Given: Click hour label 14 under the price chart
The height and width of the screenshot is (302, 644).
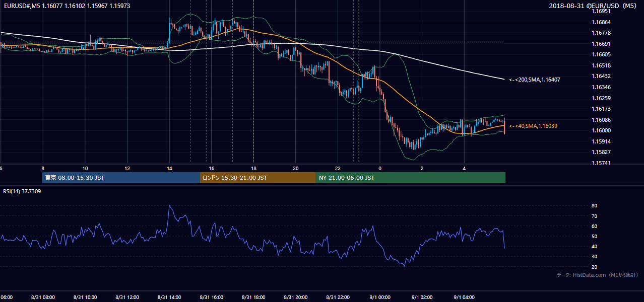Looking at the screenshot, I should 169,169.
